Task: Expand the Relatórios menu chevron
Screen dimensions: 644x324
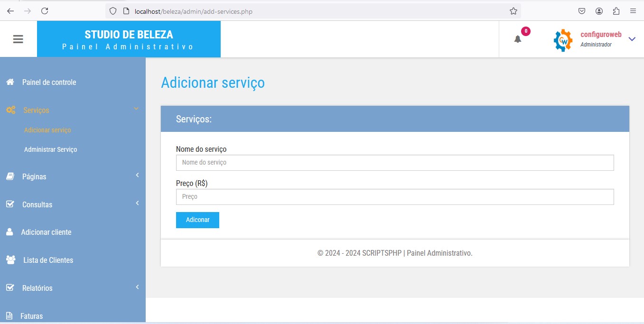Action: [x=137, y=287]
